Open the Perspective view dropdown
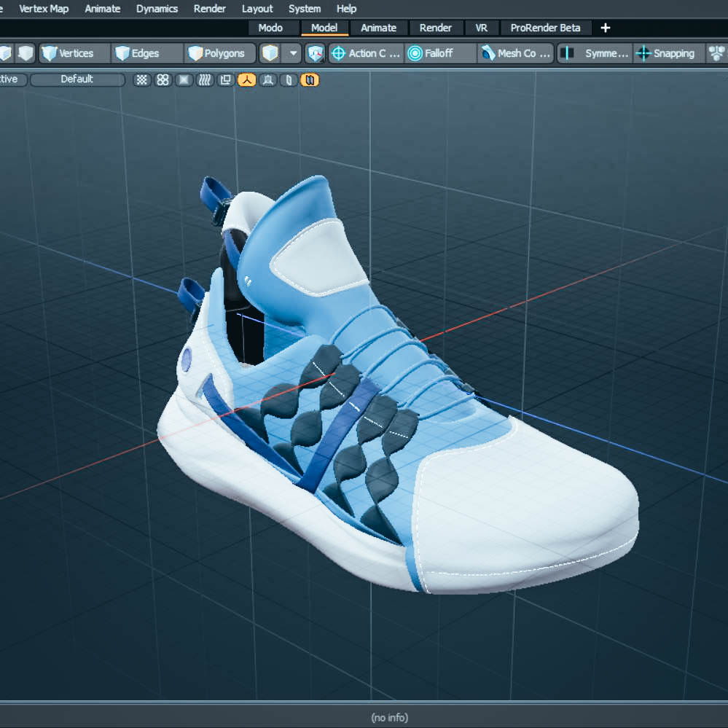The image size is (728, 728). (x=11, y=79)
